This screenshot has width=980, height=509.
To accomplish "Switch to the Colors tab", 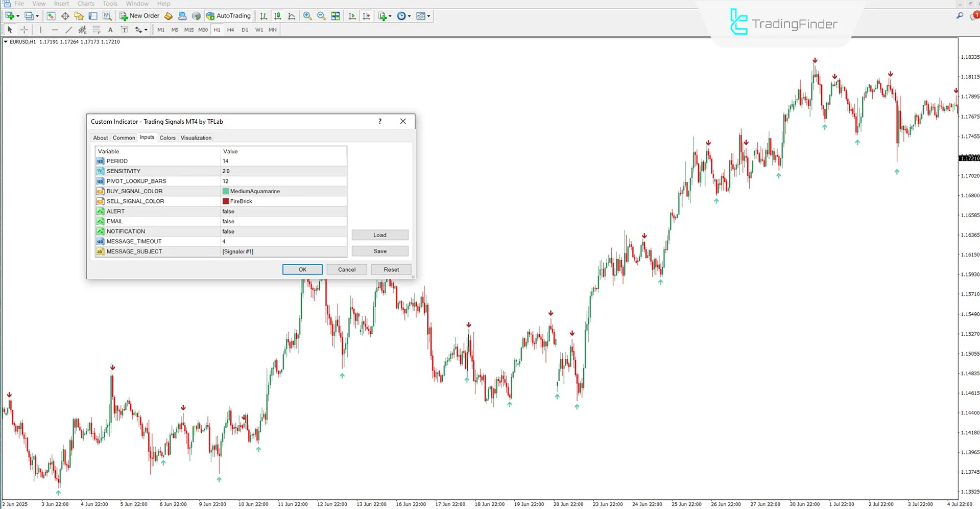I will [168, 137].
